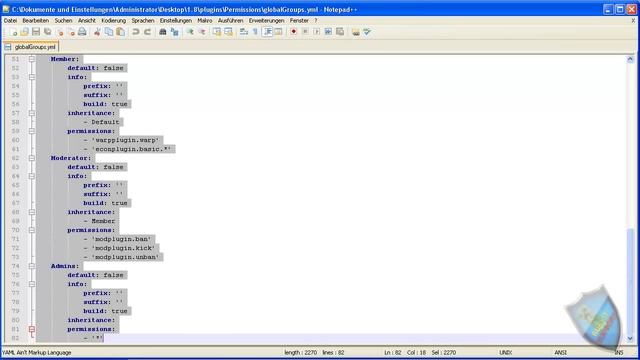640x360 pixels.
Task: Click the Open file toolbar icon
Action: (x=24, y=32)
